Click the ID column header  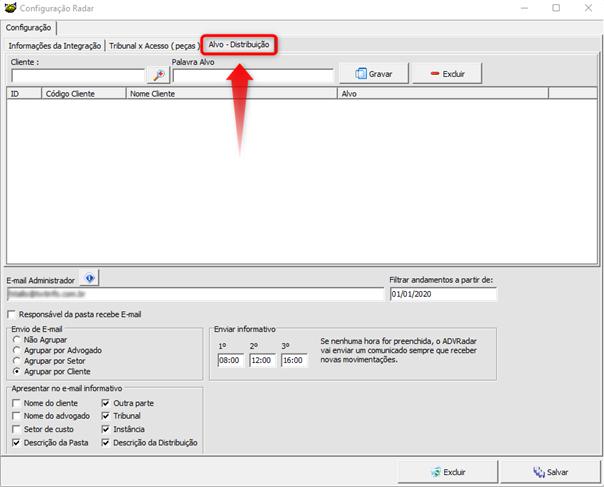(24, 94)
